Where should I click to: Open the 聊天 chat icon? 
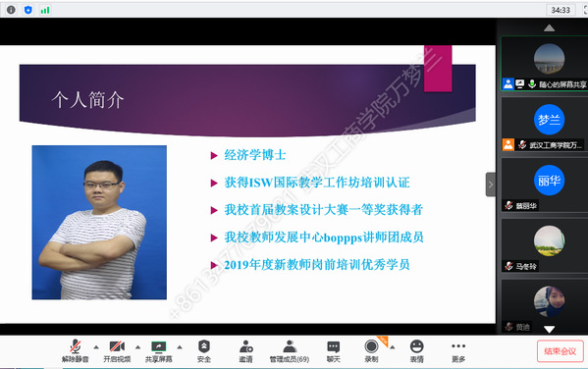coord(334,351)
